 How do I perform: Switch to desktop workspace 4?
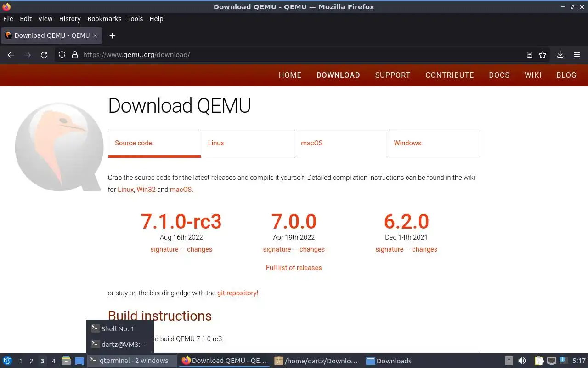pyautogui.click(x=54, y=361)
